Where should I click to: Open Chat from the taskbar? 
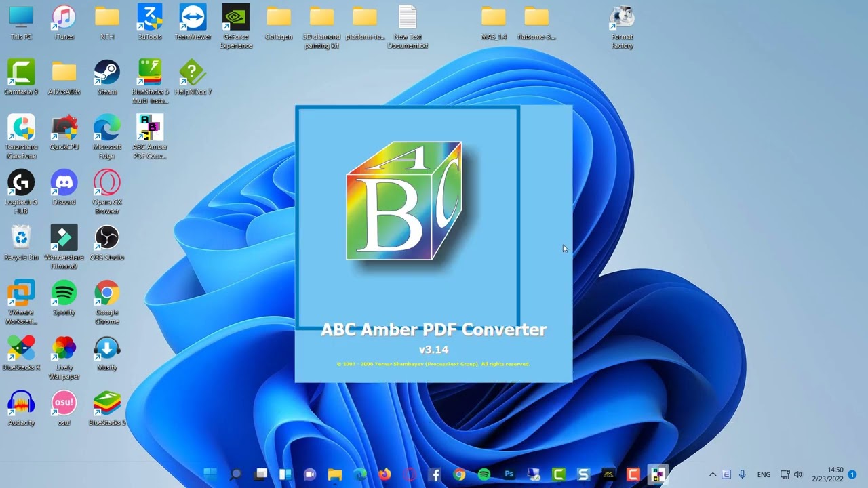[x=310, y=474]
